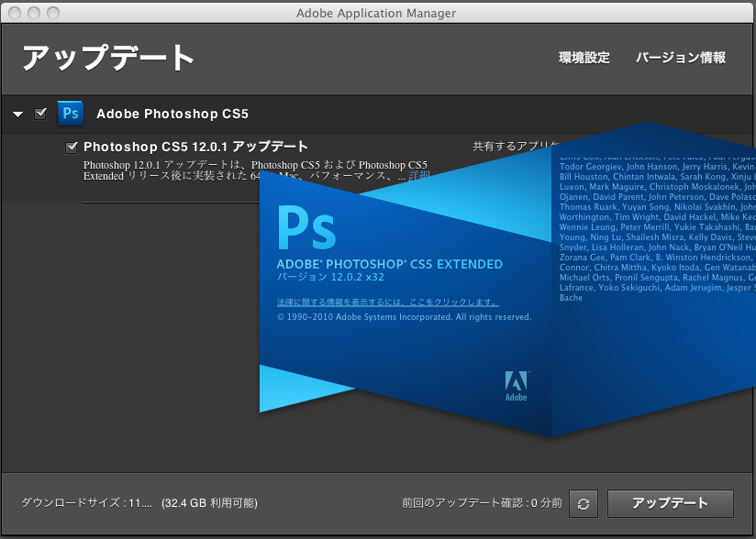
Task: Click the Photoshop Ps icon in the update list
Action: pos(71,114)
